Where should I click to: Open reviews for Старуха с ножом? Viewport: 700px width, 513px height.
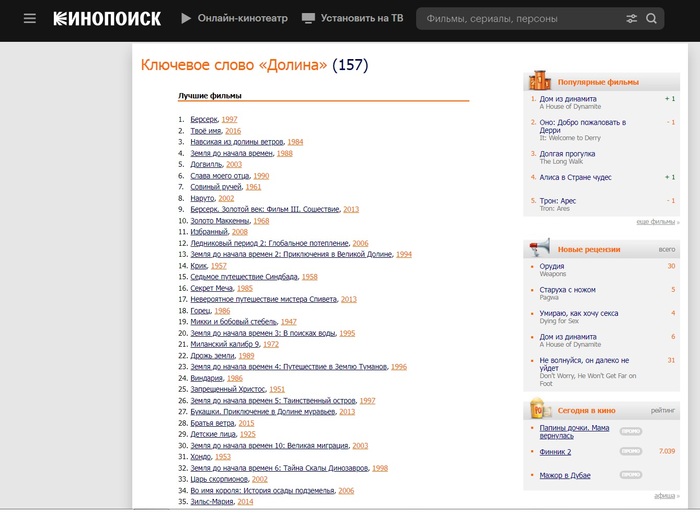(567, 290)
